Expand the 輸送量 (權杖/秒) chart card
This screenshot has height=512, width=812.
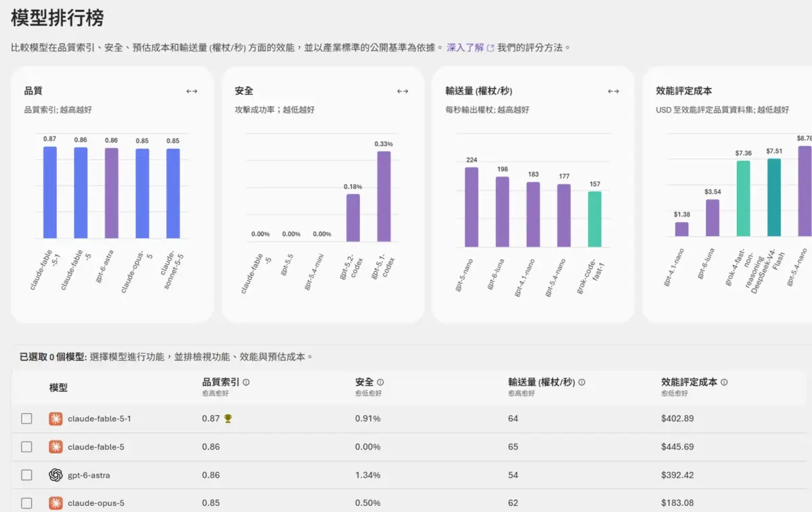(x=614, y=91)
